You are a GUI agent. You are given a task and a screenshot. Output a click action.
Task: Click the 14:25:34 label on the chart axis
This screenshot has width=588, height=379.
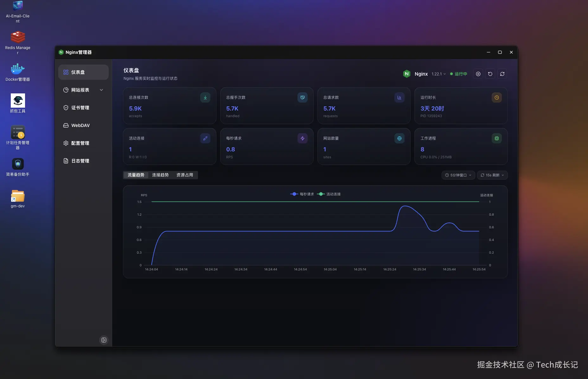419,269
